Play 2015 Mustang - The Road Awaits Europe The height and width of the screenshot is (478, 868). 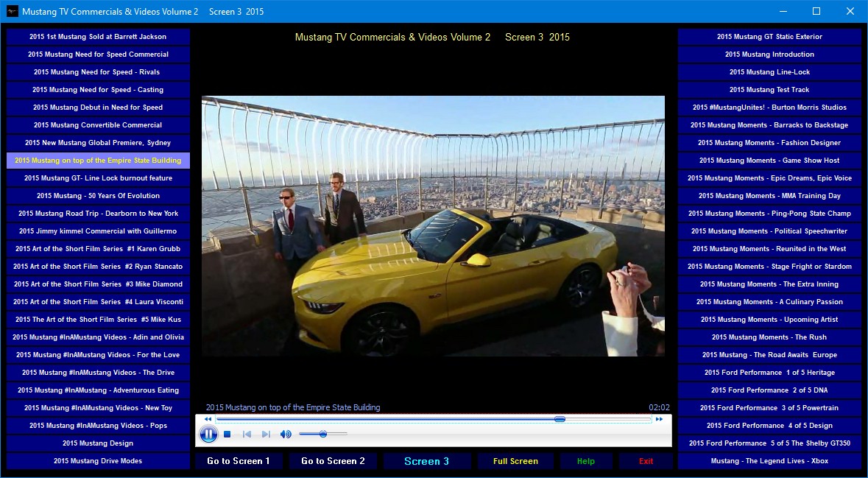tap(769, 355)
